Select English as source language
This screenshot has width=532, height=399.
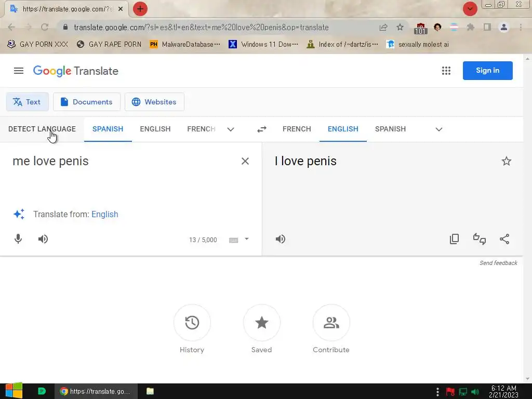155,129
